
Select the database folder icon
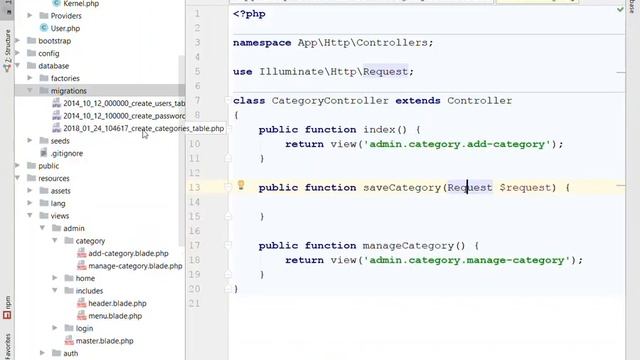[x=31, y=65]
